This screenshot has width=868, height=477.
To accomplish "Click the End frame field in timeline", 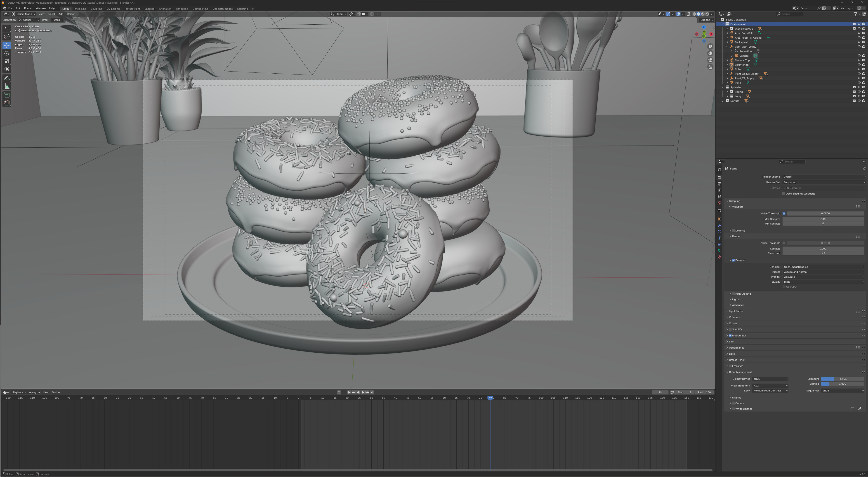I will coord(704,393).
